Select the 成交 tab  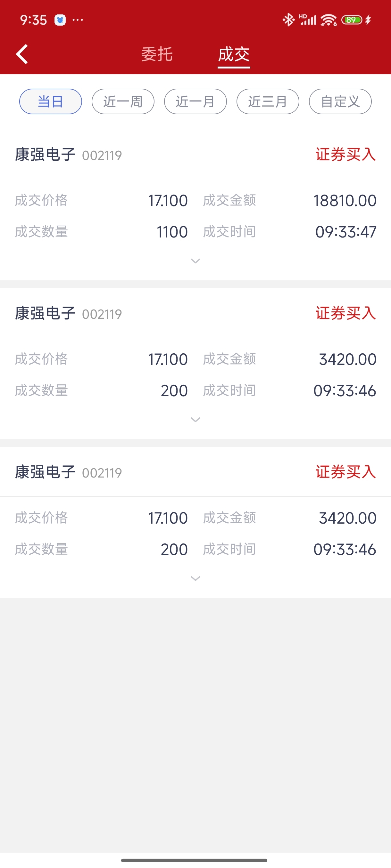point(234,54)
